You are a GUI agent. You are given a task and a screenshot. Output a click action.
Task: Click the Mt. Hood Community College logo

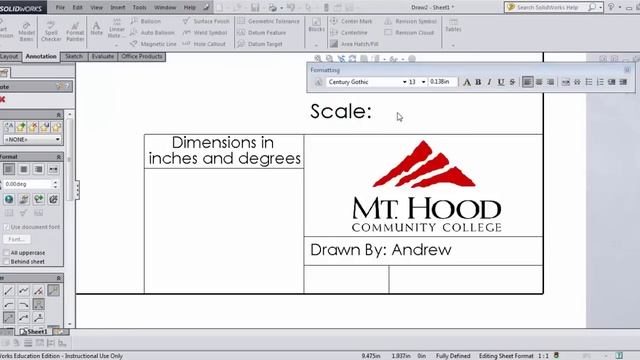pos(427,187)
